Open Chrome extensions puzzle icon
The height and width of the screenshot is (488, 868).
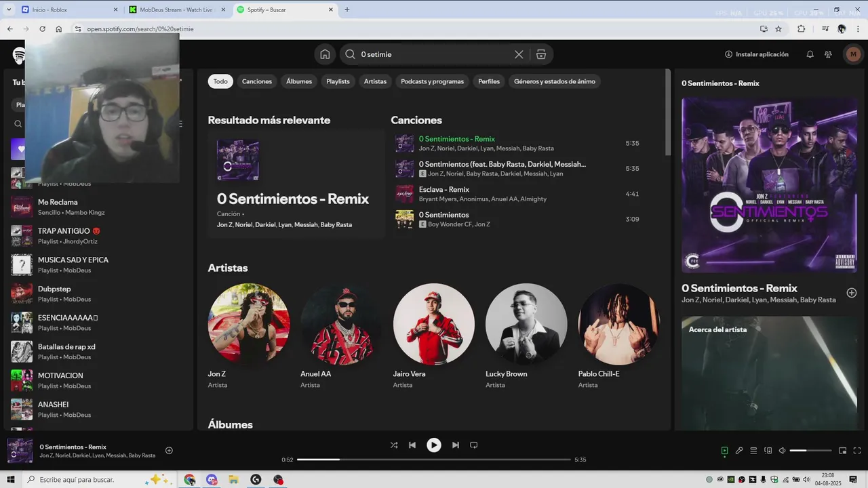click(x=801, y=29)
